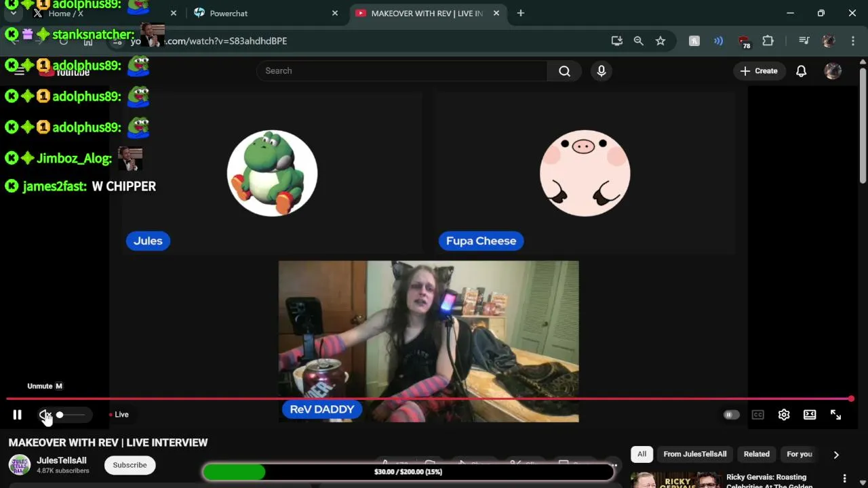This screenshot has height=488, width=868.
Task: Open the JulesTellsAll channel name link
Action: (62, 460)
